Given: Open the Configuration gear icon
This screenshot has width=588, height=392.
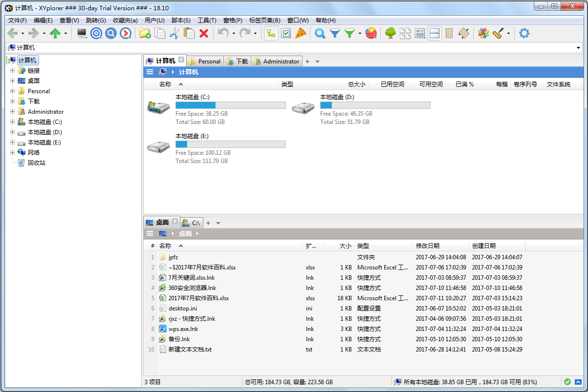Looking at the screenshot, I should [523, 33].
